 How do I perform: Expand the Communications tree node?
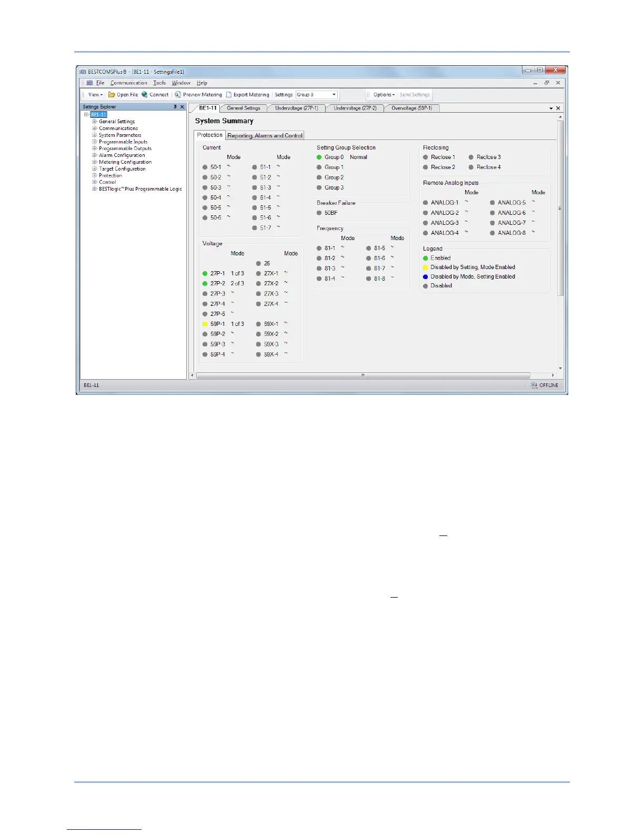[95, 128]
